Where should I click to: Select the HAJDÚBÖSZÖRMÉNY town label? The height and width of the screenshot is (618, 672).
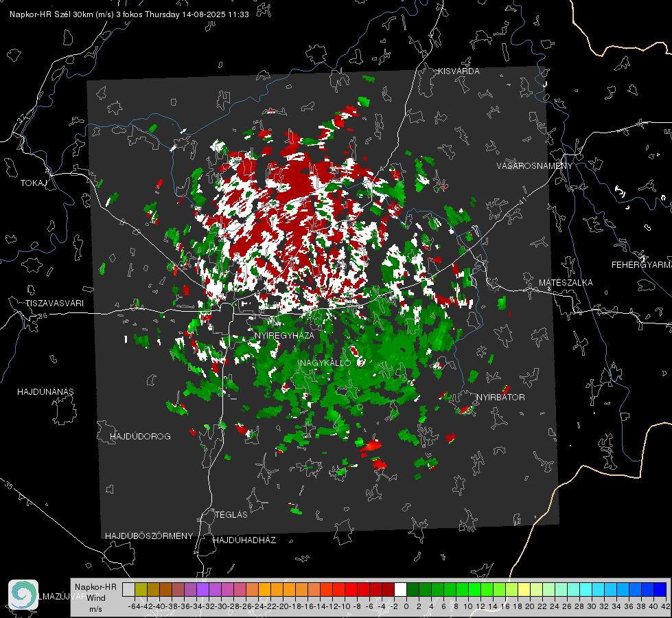[x=149, y=536]
